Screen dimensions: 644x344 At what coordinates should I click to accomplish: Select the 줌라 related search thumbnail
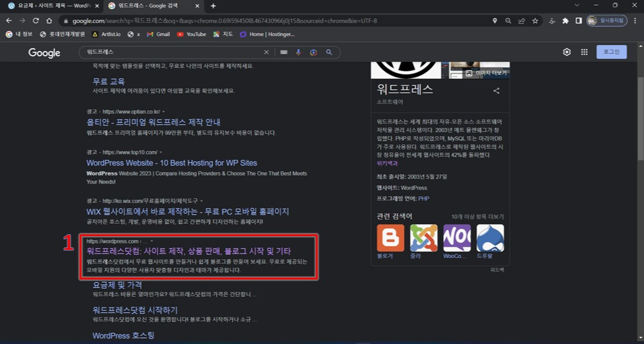pos(423,237)
